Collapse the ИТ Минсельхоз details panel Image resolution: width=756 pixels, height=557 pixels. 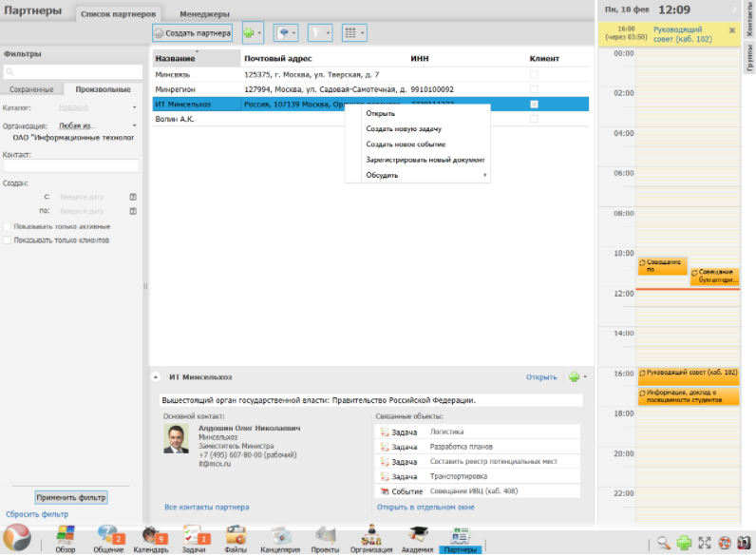tap(156, 377)
